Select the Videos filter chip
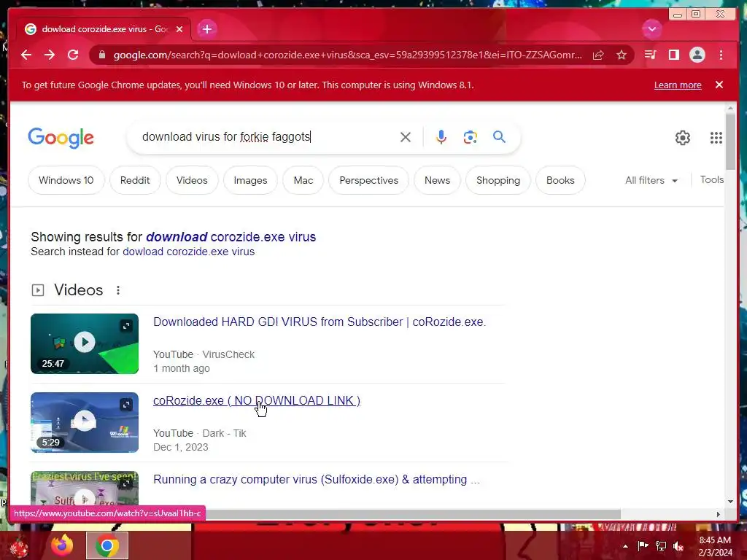The width and height of the screenshot is (747, 560). tap(192, 181)
